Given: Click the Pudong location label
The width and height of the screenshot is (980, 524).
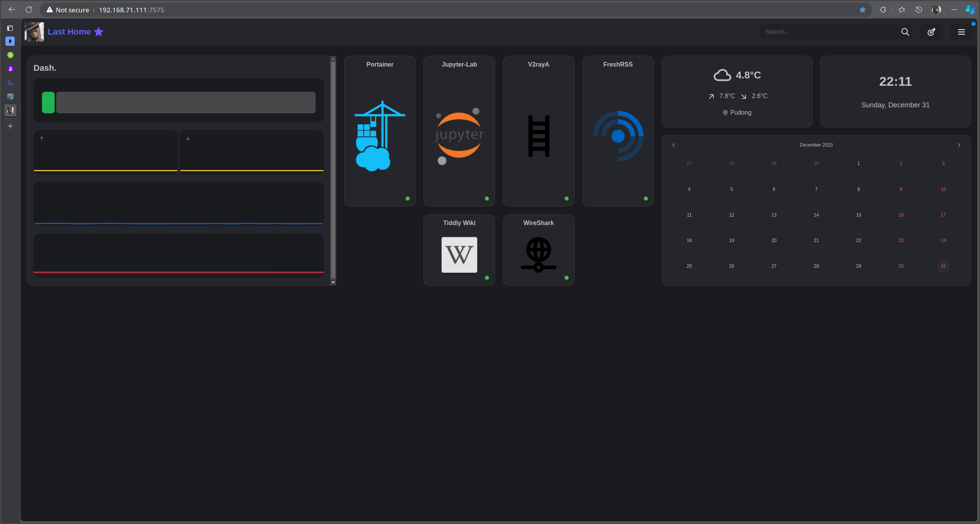Looking at the screenshot, I should 740,113.
